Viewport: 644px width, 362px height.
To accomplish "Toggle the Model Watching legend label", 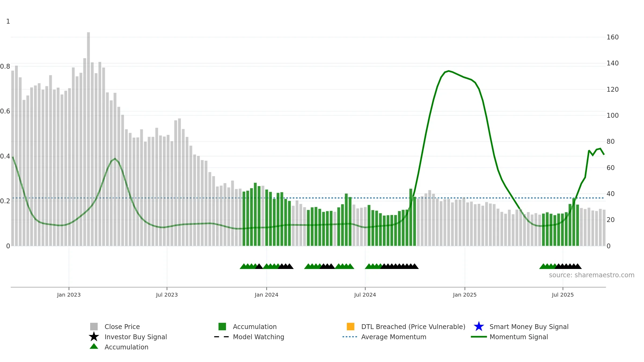I will click(258, 337).
